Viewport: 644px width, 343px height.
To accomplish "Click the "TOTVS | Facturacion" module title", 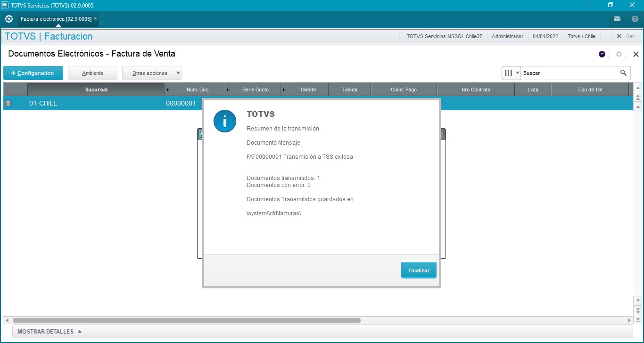I will [x=49, y=36].
